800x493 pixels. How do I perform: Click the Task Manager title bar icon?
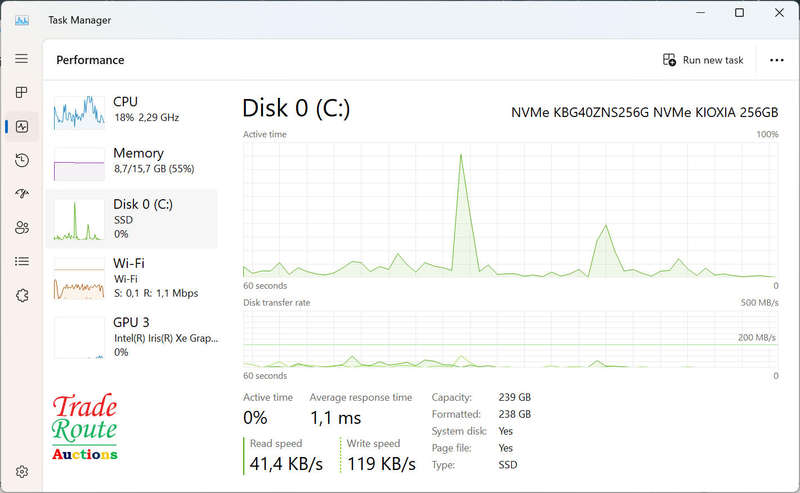(22, 20)
